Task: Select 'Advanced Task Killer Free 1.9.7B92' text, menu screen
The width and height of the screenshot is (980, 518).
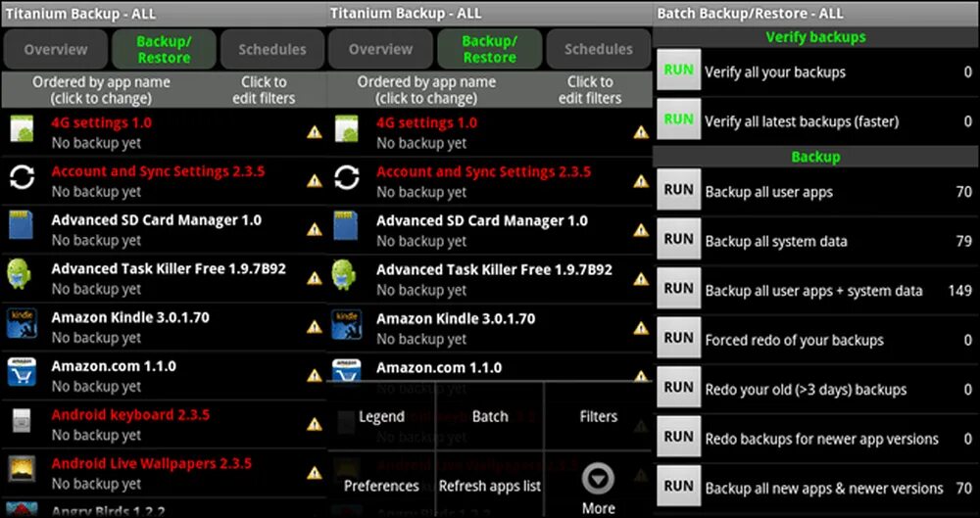Action: pyautogui.click(x=494, y=270)
